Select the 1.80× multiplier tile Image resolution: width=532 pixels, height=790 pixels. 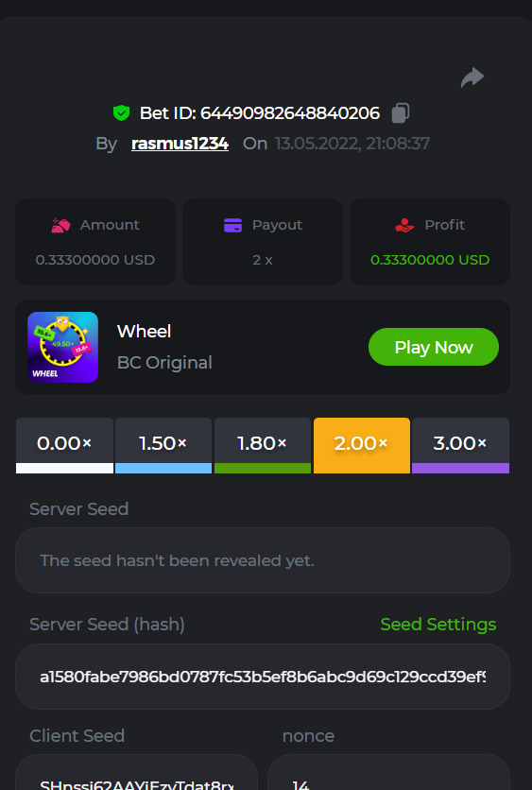click(x=263, y=445)
